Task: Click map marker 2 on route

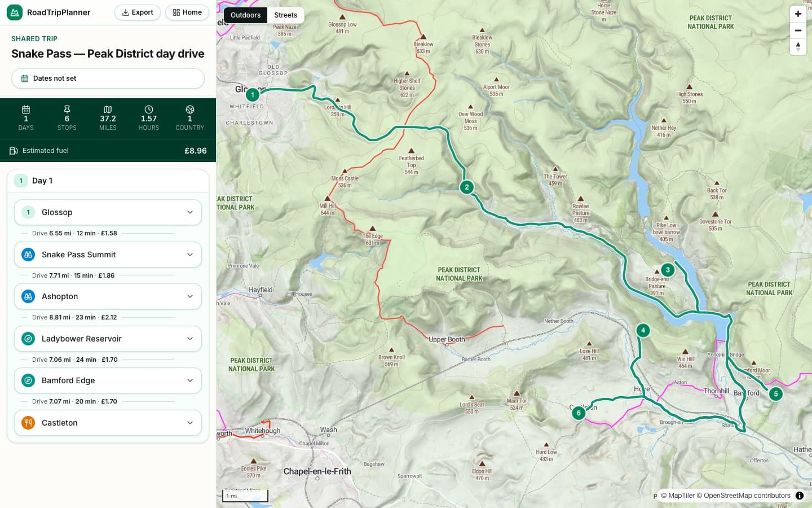Action: click(466, 187)
